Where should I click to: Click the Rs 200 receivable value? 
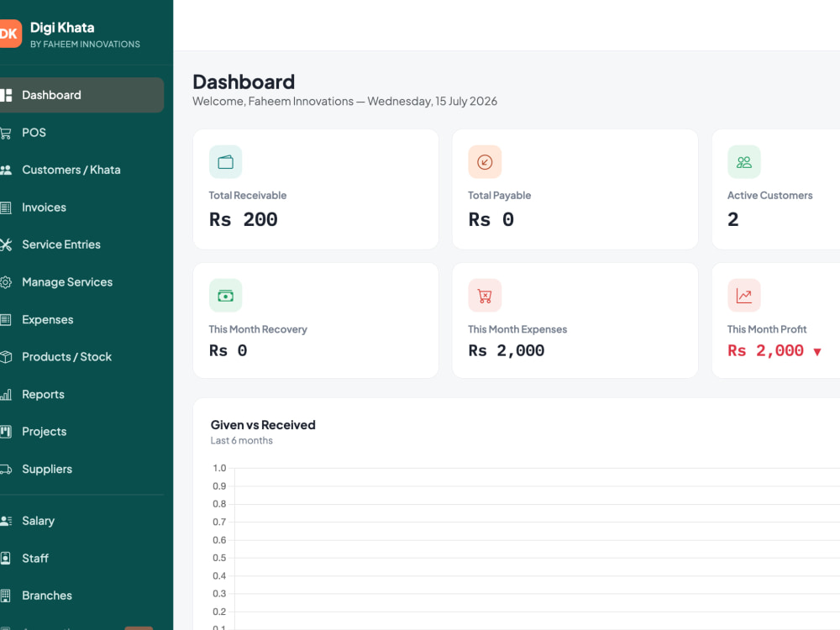[244, 219]
